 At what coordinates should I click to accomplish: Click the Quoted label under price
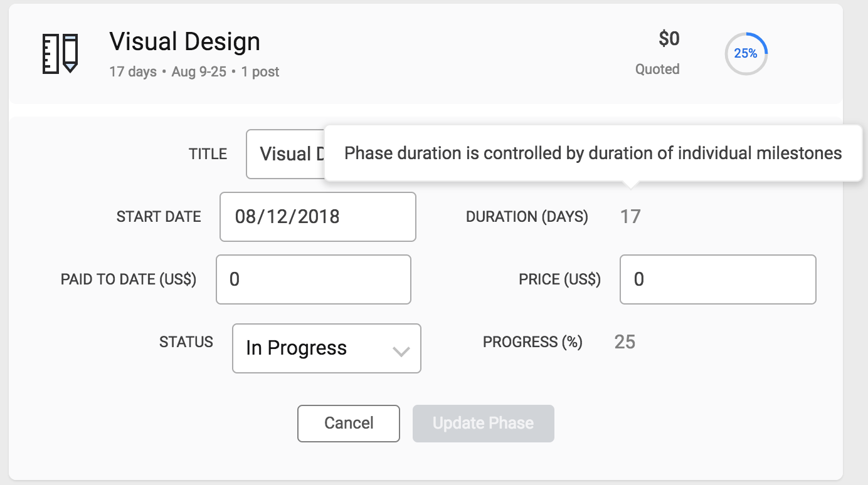657,70
